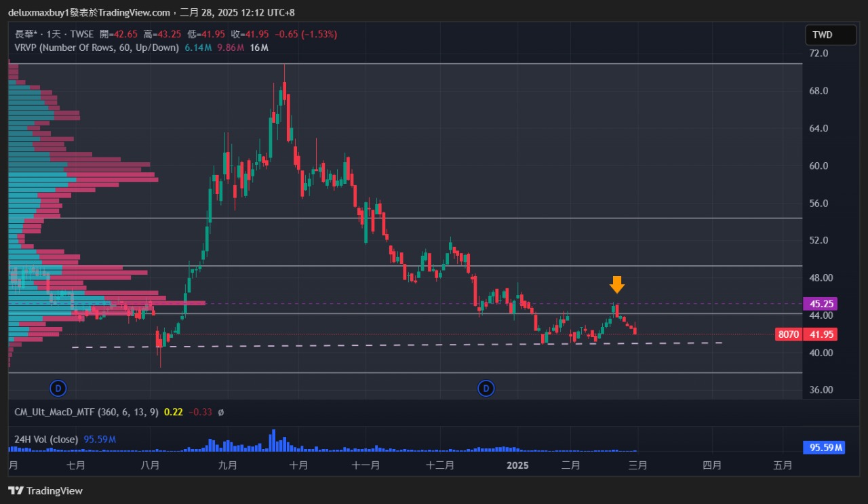Click the 68.0 price axis tick
The width and height of the screenshot is (868, 504).
point(819,91)
